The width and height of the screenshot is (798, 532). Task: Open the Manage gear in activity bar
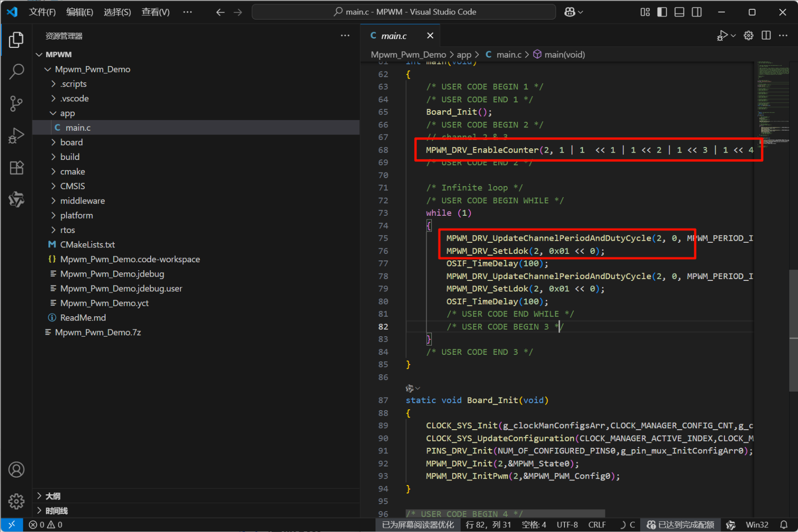(16, 501)
